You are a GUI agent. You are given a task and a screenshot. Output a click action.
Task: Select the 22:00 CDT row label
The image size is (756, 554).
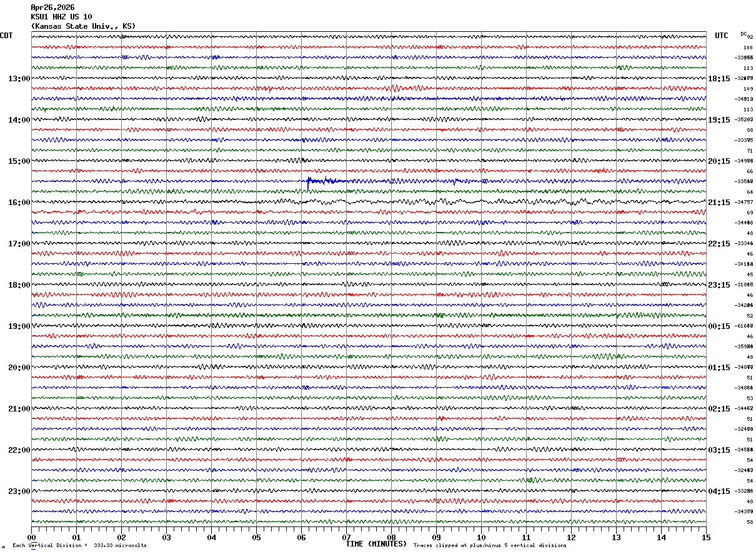tap(19, 450)
